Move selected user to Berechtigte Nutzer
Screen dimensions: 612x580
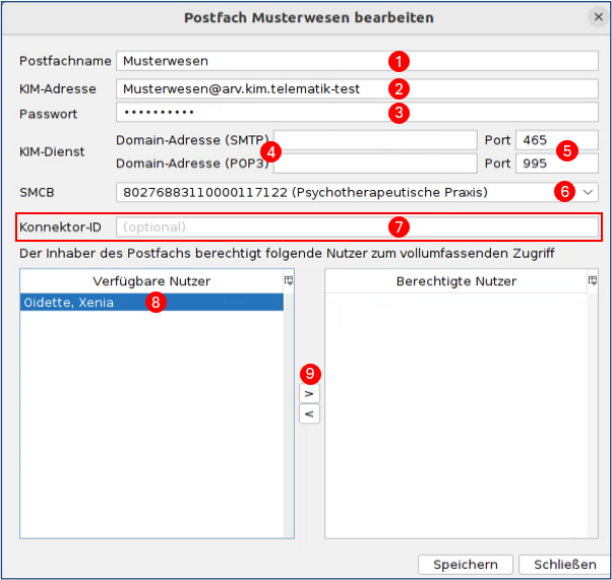[x=309, y=394]
